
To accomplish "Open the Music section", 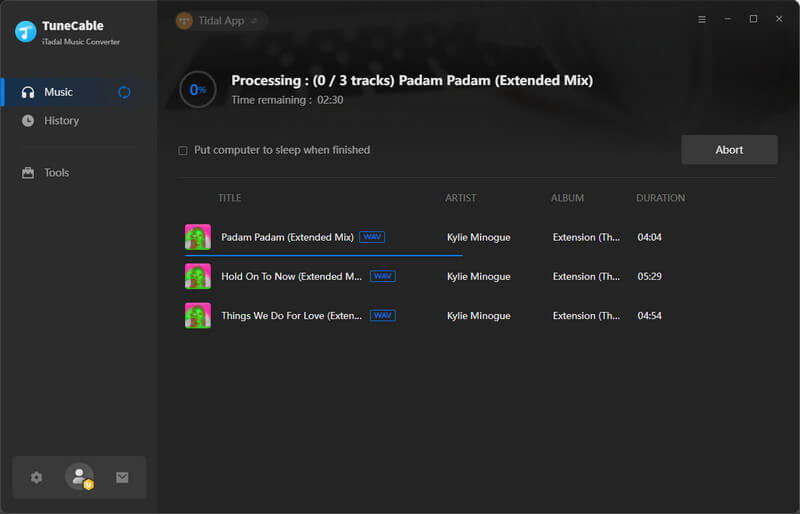I will 58,92.
